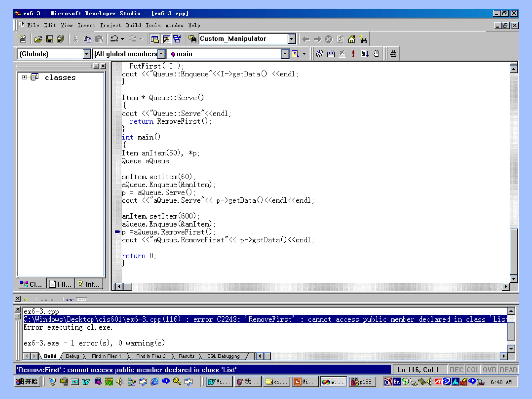Click the Paste clipboard icon
This screenshot has width=532, height=399.
tap(99, 39)
